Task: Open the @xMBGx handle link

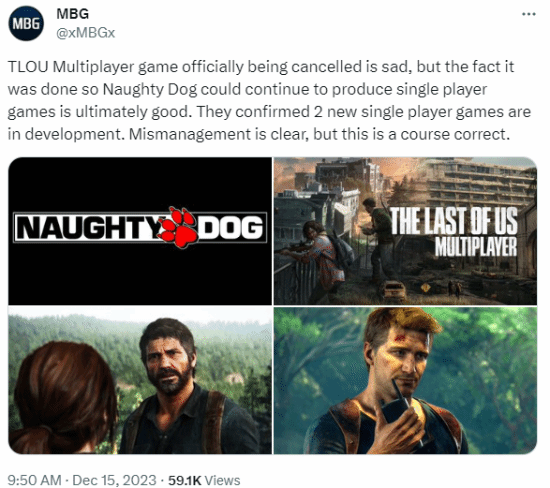Action: click(86, 33)
